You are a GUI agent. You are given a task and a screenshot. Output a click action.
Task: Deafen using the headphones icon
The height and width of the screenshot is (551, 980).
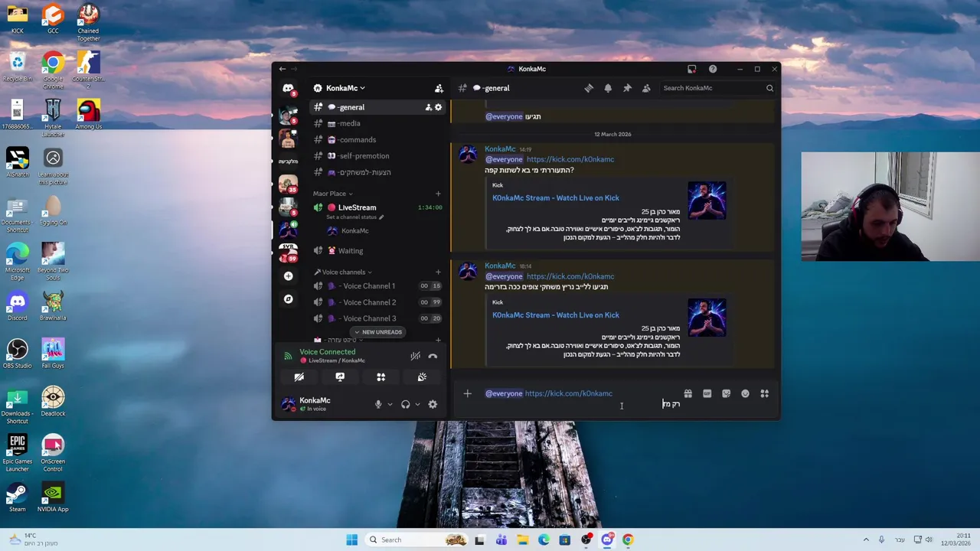coord(405,404)
